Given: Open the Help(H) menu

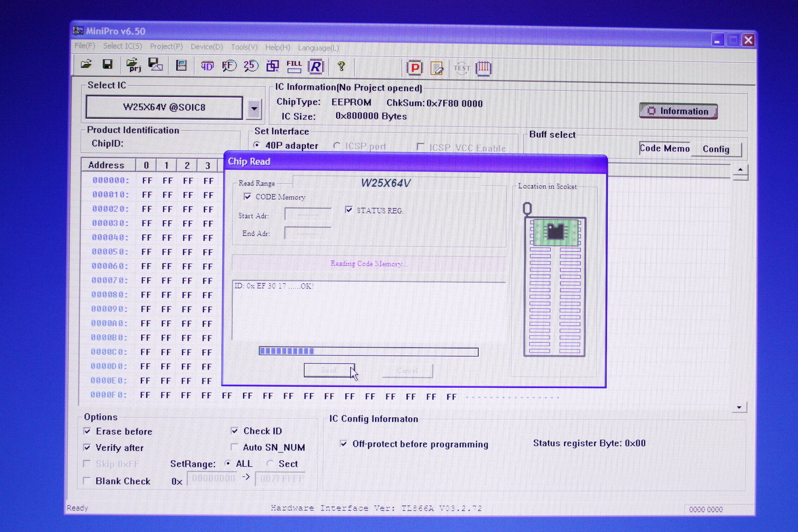Looking at the screenshot, I should click(277, 47).
